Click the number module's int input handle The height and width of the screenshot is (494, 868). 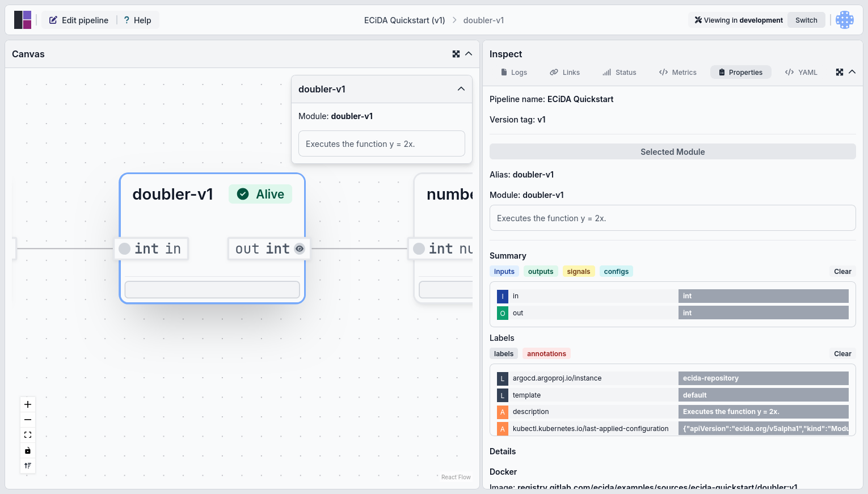(x=419, y=248)
